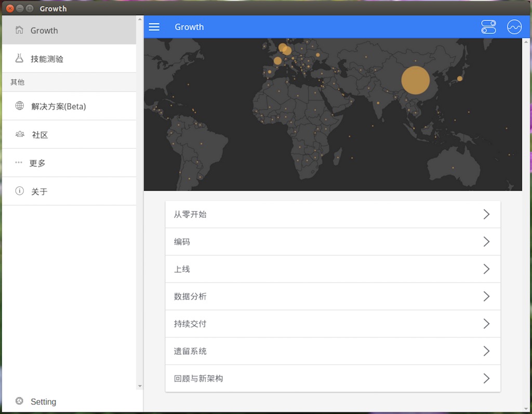Click sidebar scrollbar down arrow

(x=140, y=386)
